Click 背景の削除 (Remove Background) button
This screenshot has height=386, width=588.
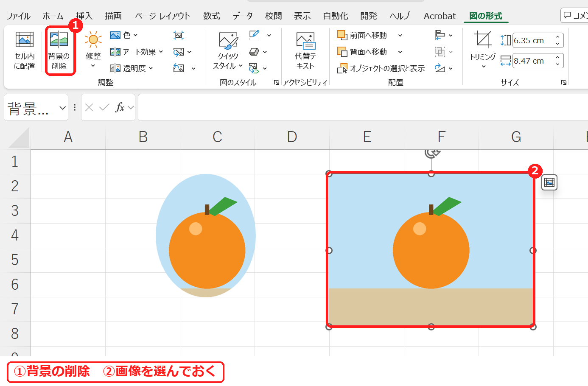[59, 50]
